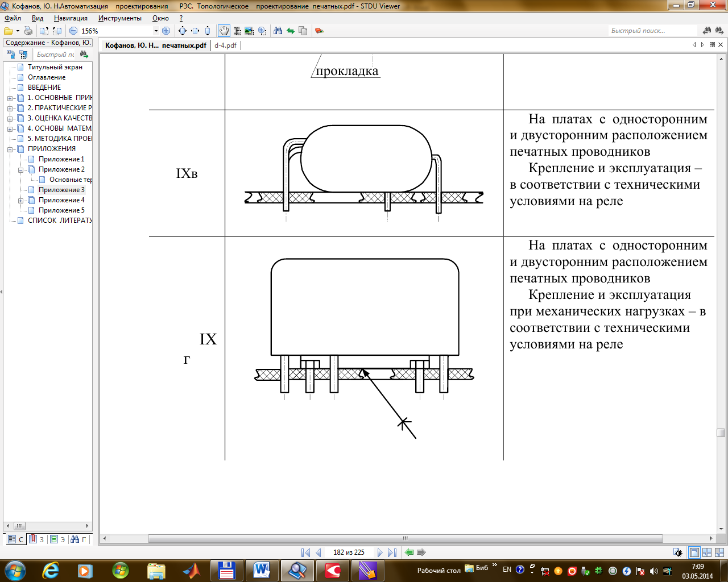728x582 pixels.
Task: Open the book-shaped toolbar icon
Action: point(319,31)
